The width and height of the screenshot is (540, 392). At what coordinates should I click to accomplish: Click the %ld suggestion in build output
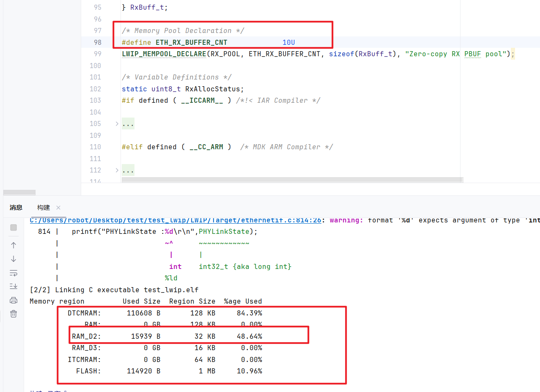171,278
